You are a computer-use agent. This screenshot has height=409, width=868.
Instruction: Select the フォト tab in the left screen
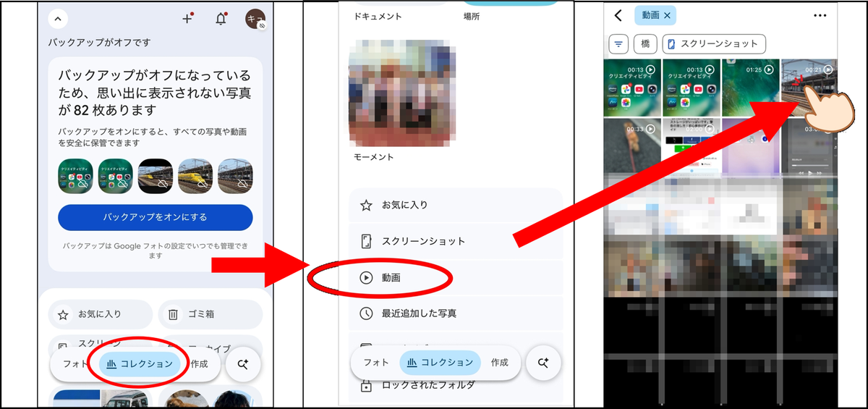coord(75,364)
